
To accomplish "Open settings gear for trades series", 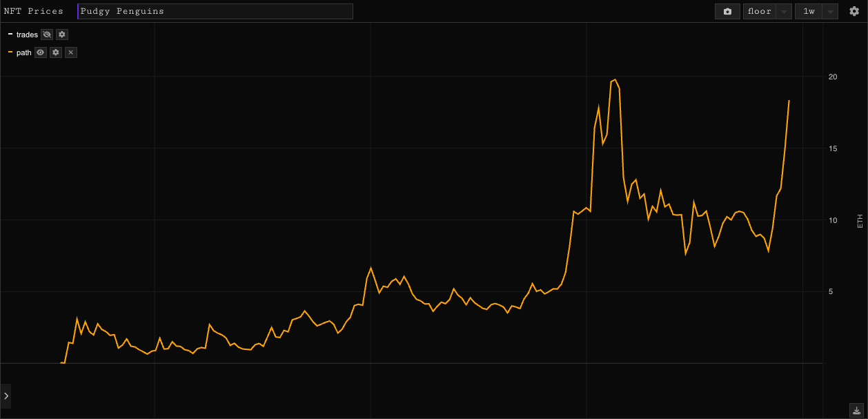I will coord(62,35).
